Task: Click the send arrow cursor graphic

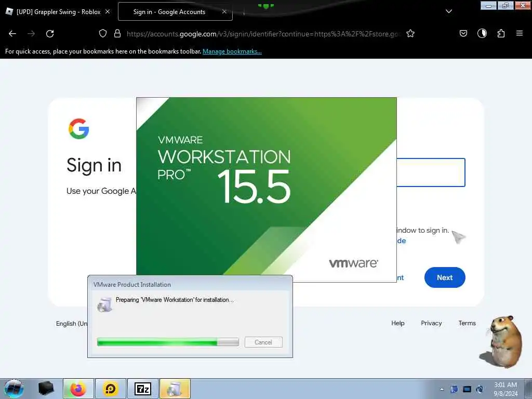Action: tap(459, 237)
